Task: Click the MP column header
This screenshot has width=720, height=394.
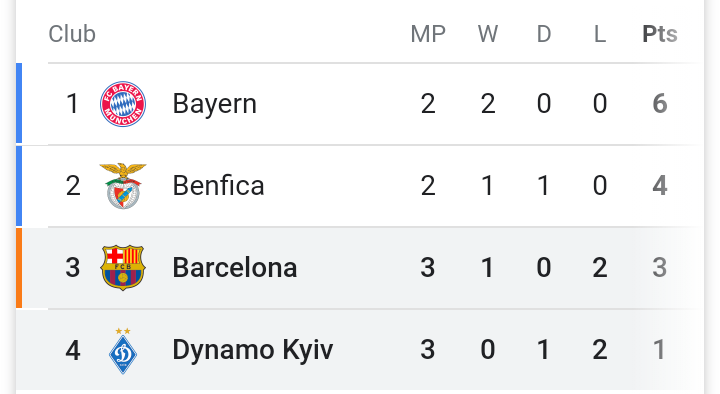Action: coord(428,34)
